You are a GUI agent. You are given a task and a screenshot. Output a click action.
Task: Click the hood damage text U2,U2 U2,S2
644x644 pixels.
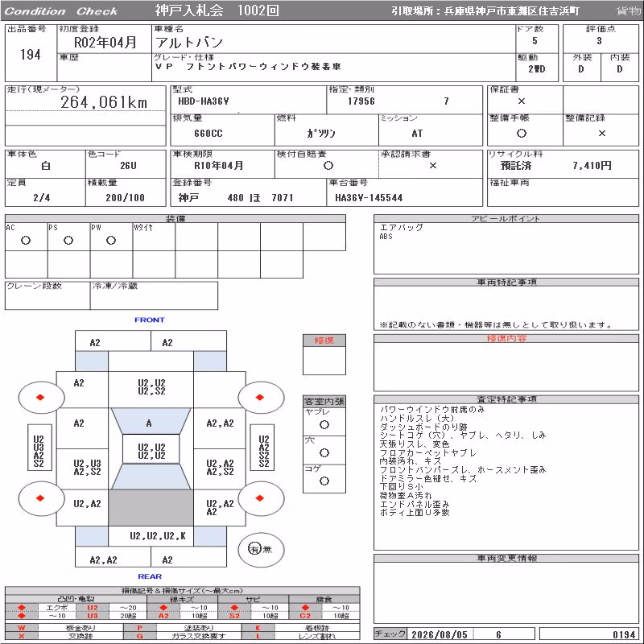click(151, 387)
